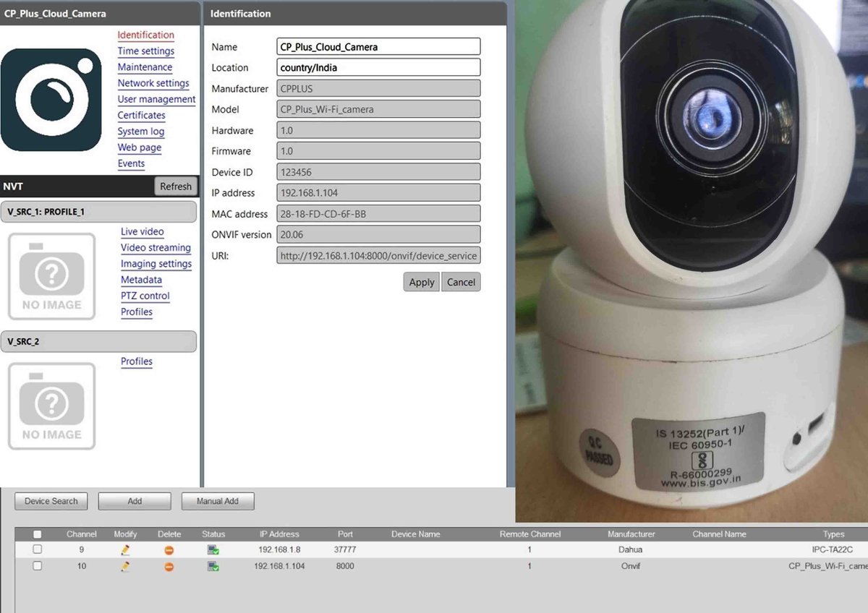Viewport: 868px width, 613px height.
Task: Click the Device Search button
Action: click(51, 501)
